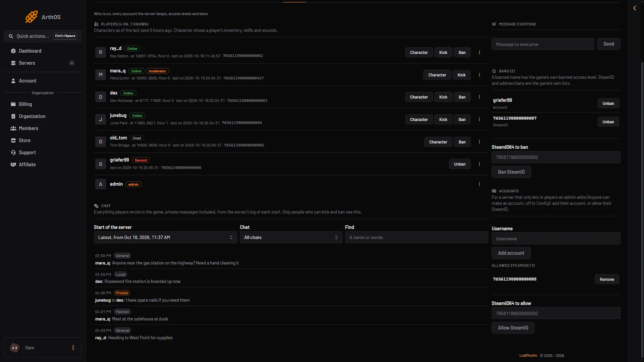Open the more options menu for ray_d
The width and height of the screenshot is (644, 362).
coord(479,53)
